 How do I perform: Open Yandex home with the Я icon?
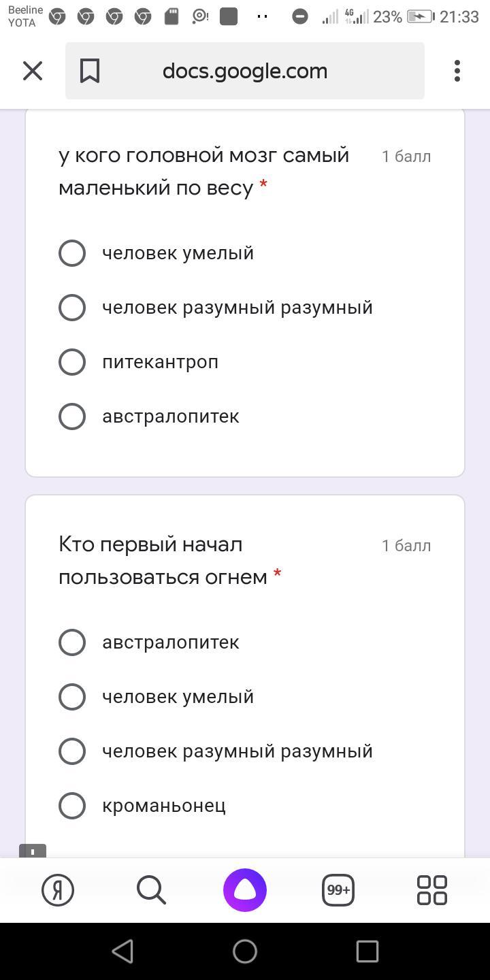(58, 889)
